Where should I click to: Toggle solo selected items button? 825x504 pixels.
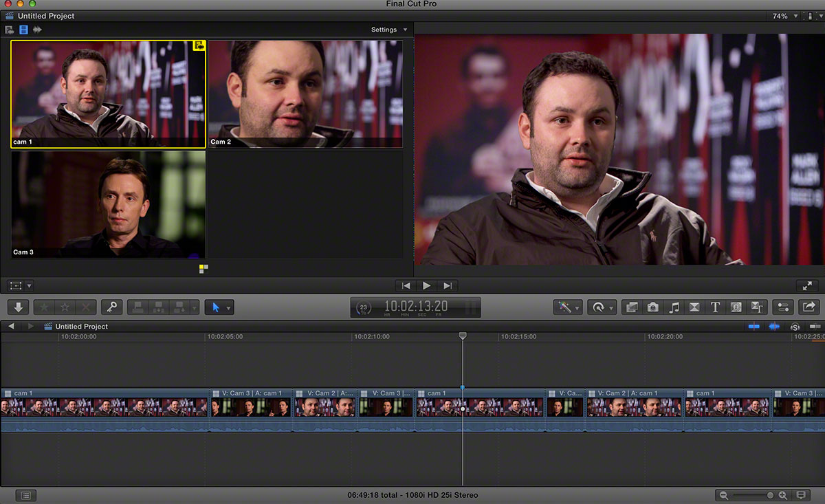coord(795,327)
